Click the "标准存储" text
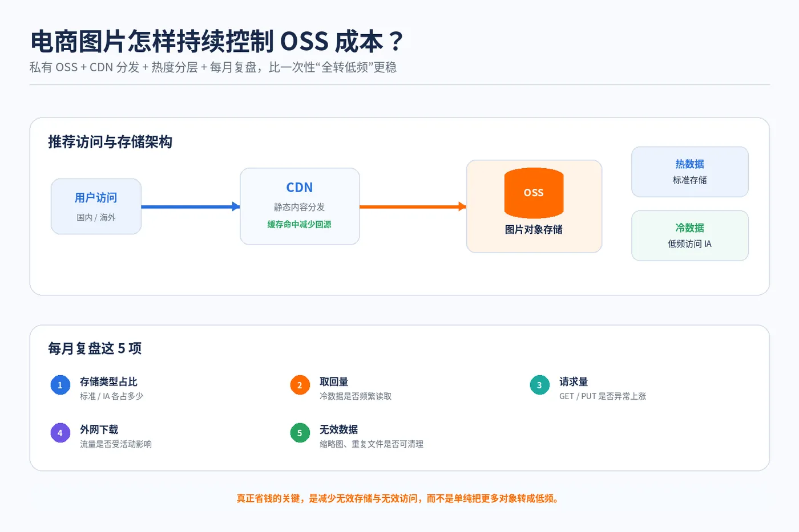Screen dimensions: 799x532 pos(690,180)
